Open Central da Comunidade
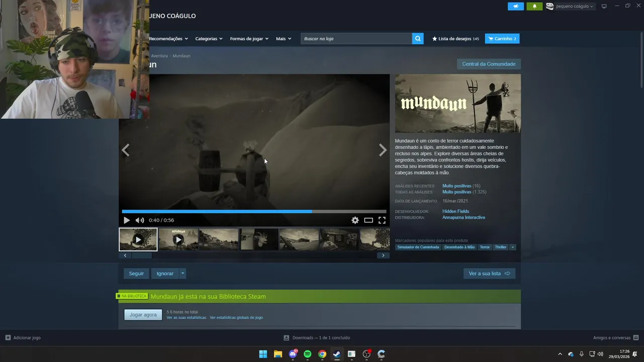Viewport: 644px width, 362px height. click(x=489, y=64)
